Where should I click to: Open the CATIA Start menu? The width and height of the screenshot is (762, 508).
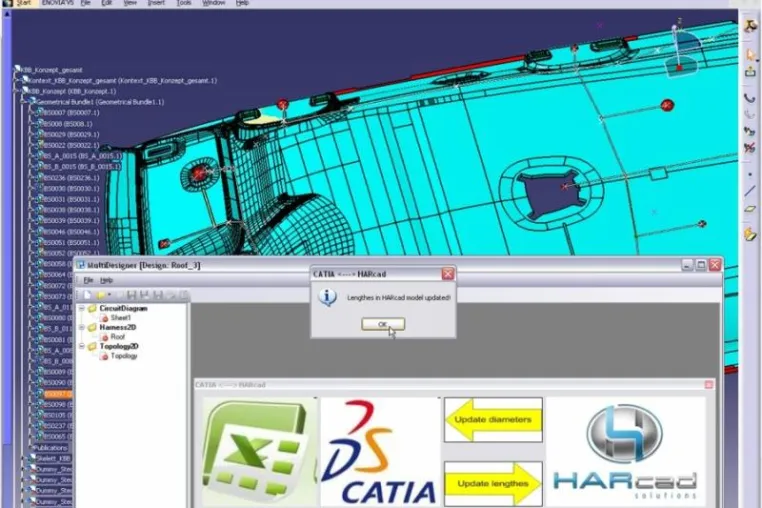click(x=23, y=3)
